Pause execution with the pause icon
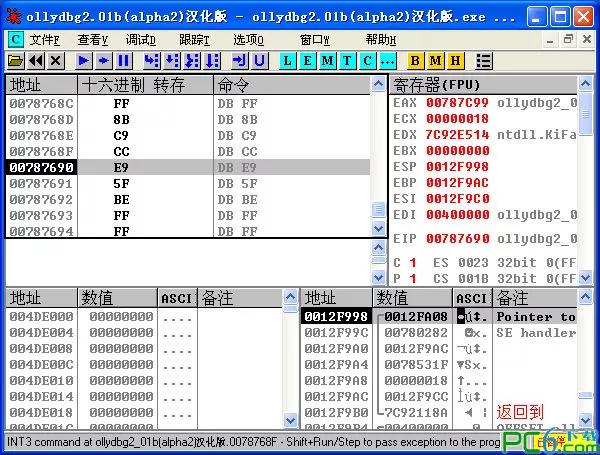600x455 pixels. click(x=124, y=61)
